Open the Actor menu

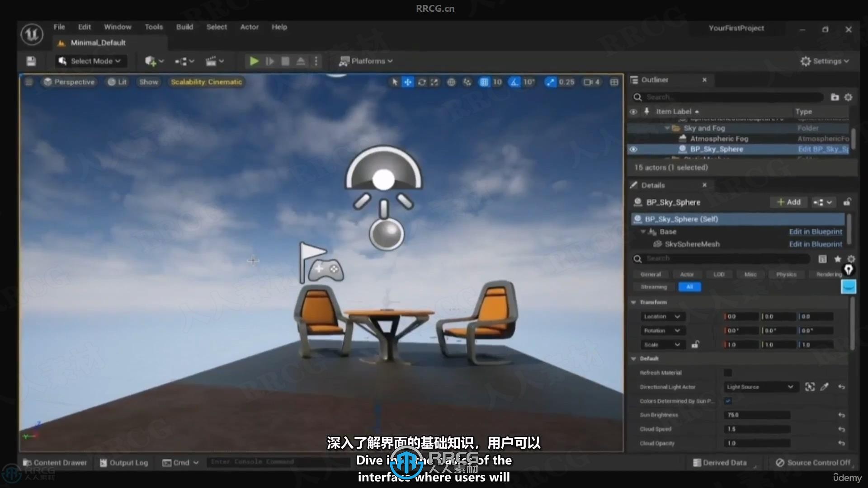pos(250,27)
